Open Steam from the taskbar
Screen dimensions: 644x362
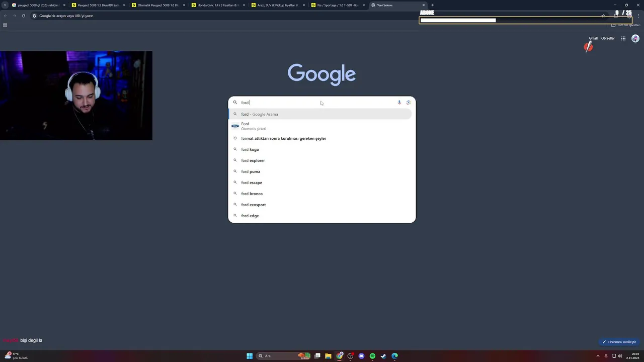tap(383, 356)
